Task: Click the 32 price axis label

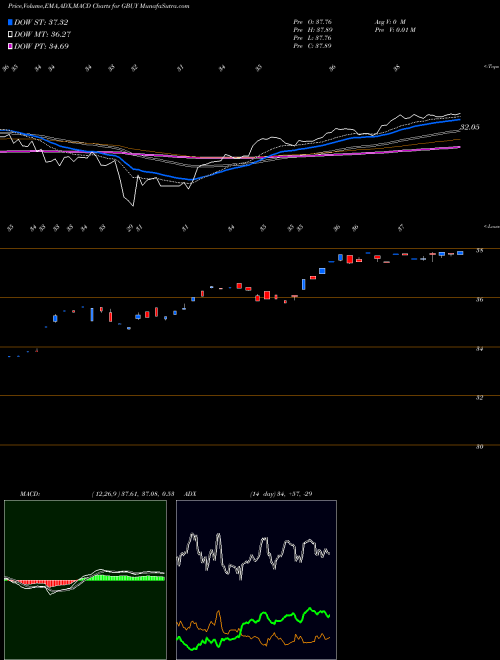Action: coord(479,397)
